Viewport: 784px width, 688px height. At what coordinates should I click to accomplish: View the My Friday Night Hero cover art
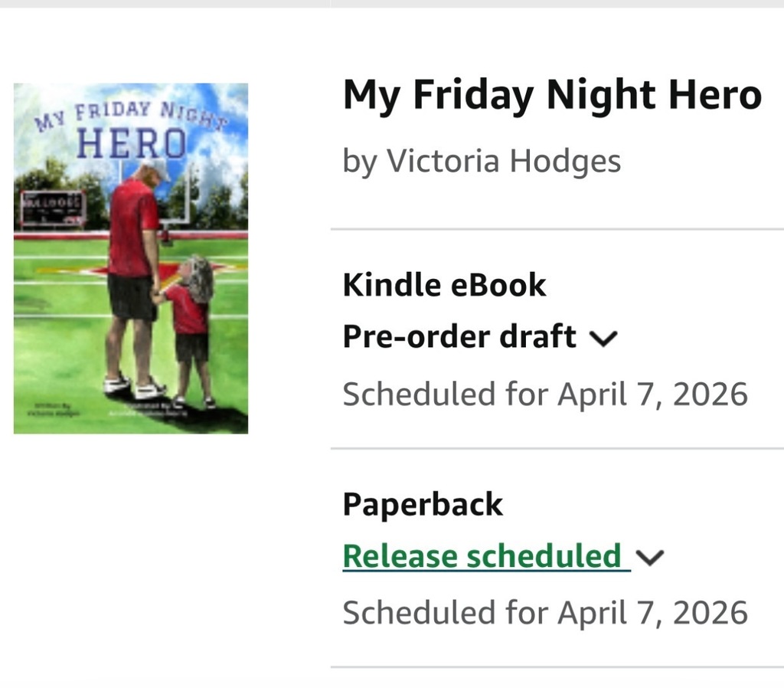131,257
